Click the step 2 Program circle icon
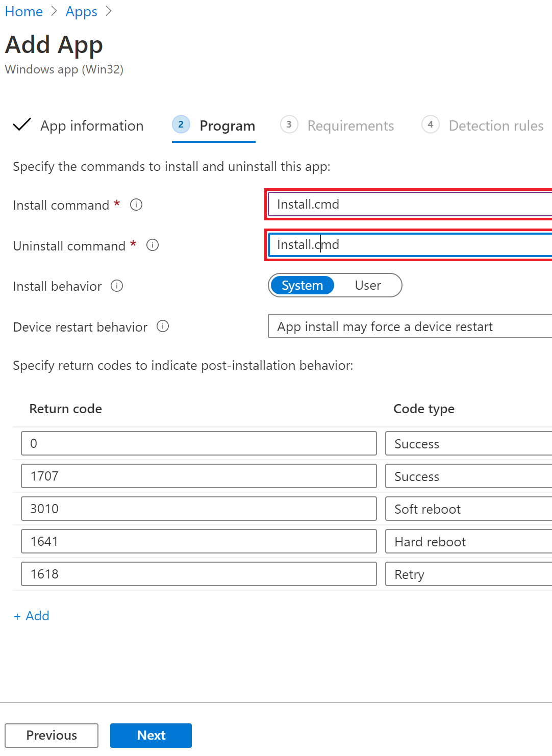 coord(181,124)
